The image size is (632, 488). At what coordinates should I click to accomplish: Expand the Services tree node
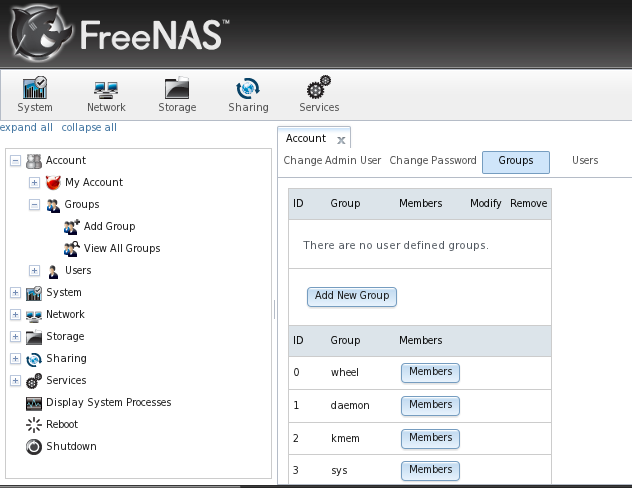15,380
